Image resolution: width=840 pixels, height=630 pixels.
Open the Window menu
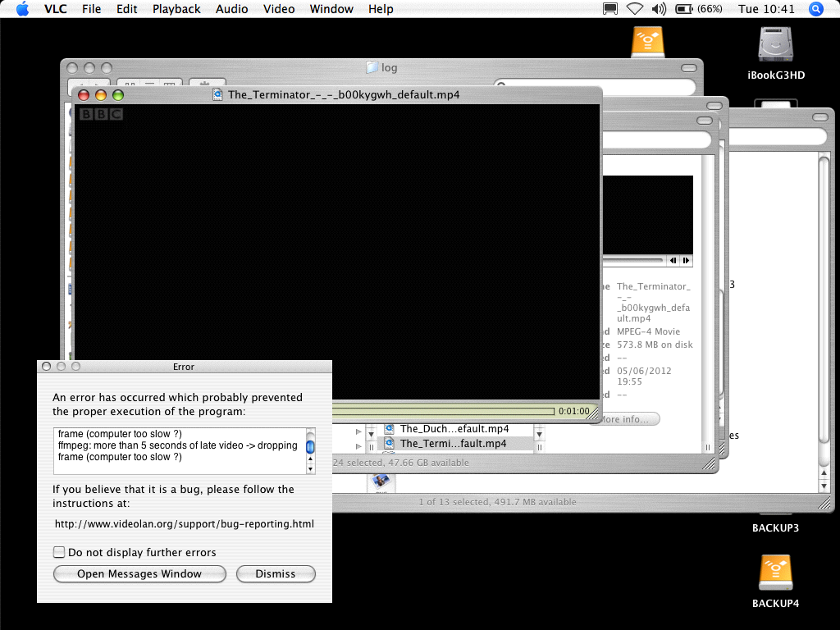tap(331, 9)
